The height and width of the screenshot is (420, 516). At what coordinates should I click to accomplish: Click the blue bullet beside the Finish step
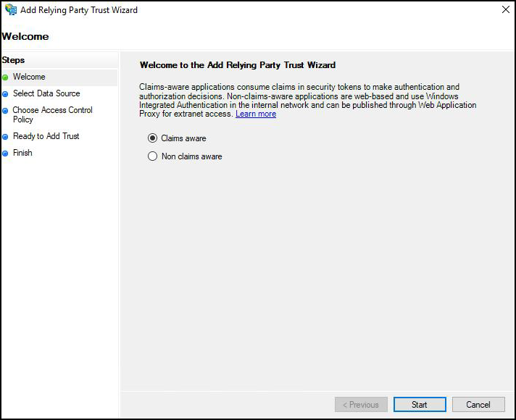[x=5, y=154]
